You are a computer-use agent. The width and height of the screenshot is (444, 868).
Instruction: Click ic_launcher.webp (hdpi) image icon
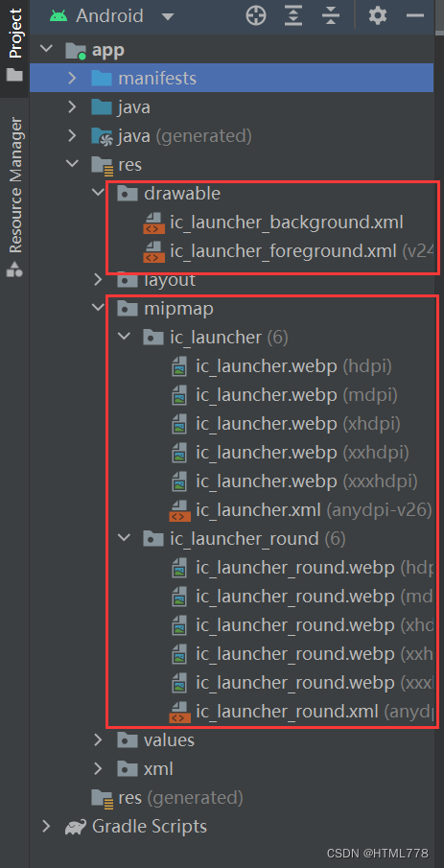179,366
